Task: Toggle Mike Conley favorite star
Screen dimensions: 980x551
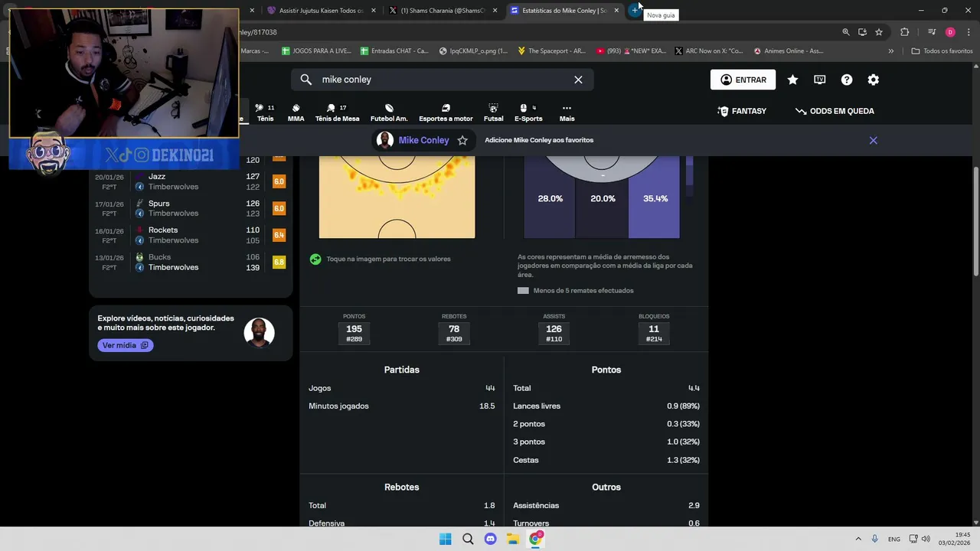Action: (x=462, y=140)
